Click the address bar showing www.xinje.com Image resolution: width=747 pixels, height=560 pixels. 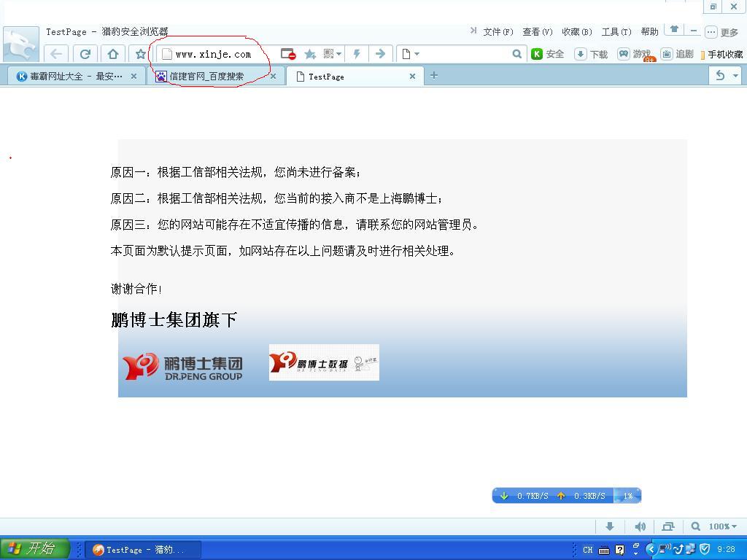point(219,54)
